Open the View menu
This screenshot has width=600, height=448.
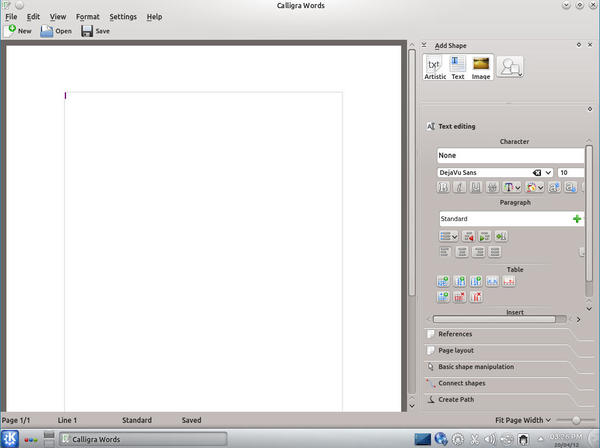coord(58,17)
